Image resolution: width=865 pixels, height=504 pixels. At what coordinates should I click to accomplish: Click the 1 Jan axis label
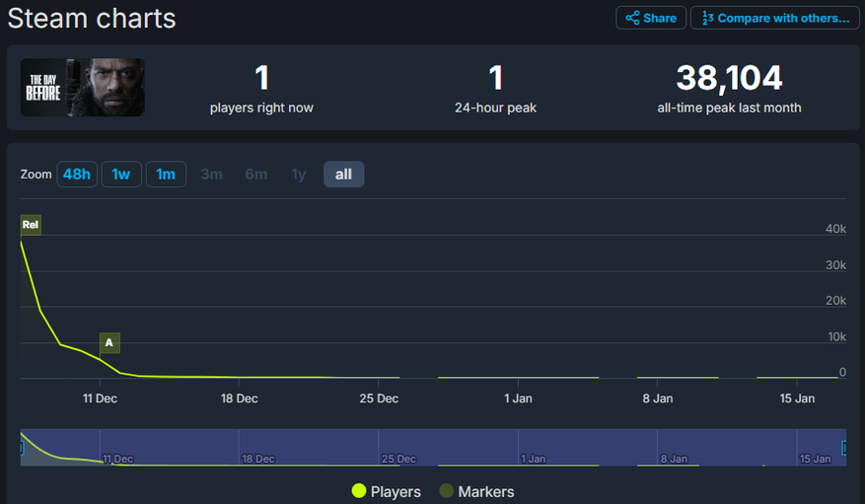(518, 398)
